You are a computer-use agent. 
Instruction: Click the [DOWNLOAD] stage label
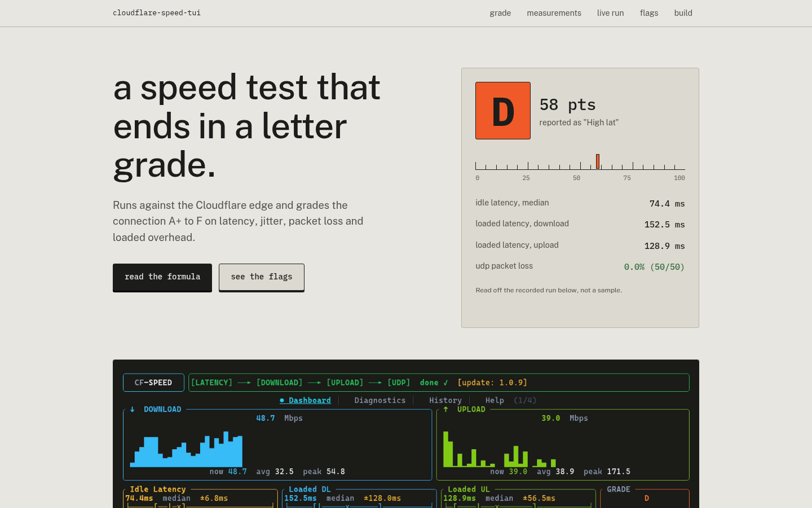pyautogui.click(x=279, y=383)
